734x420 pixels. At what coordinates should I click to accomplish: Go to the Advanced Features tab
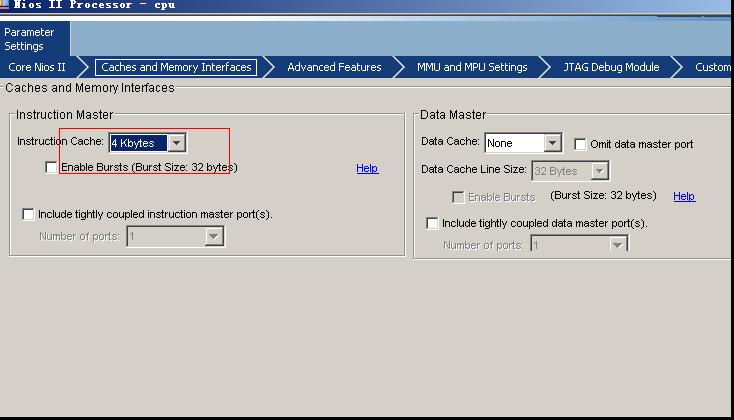334,67
